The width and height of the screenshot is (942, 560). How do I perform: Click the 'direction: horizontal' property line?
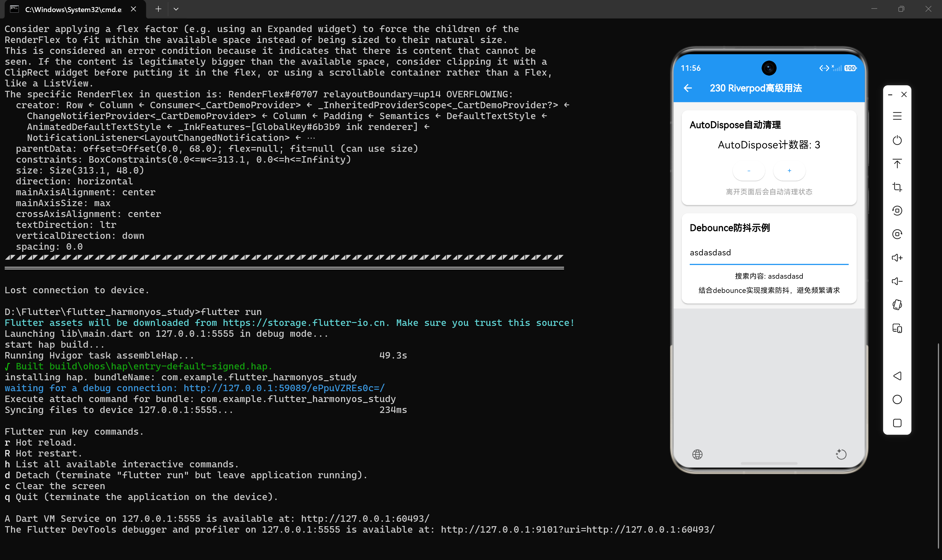coord(74,181)
